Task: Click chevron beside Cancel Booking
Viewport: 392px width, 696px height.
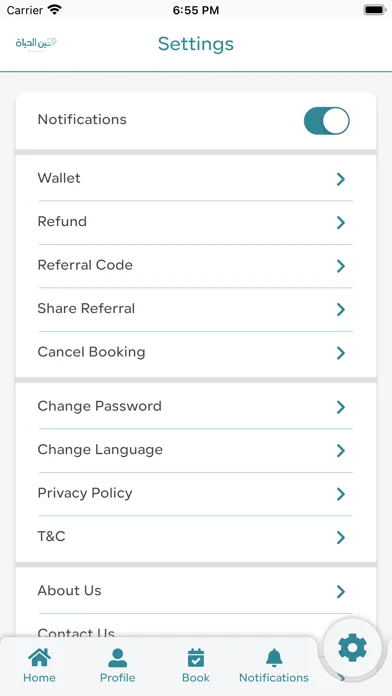Action: (341, 353)
